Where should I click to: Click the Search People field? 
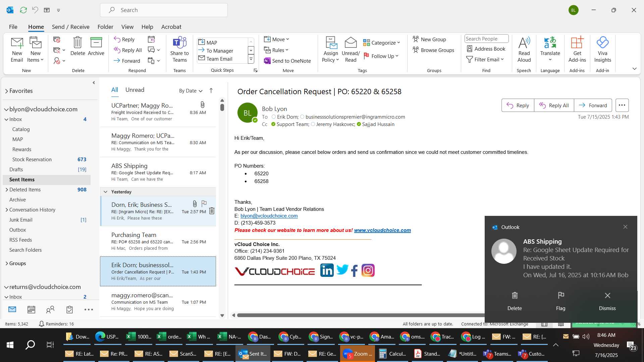pos(486,39)
